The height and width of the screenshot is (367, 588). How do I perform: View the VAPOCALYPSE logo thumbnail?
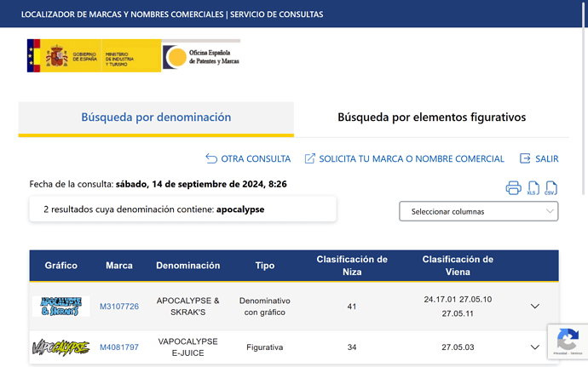(61, 347)
